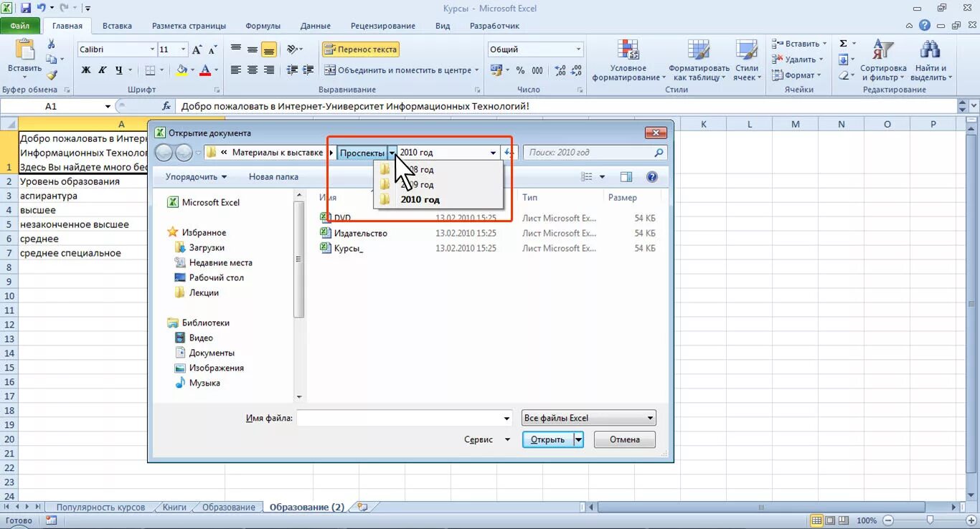The width and height of the screenshot is (980, 529).
Task: Open Форматировать как таблицу gallery
Action: [699, 60]
